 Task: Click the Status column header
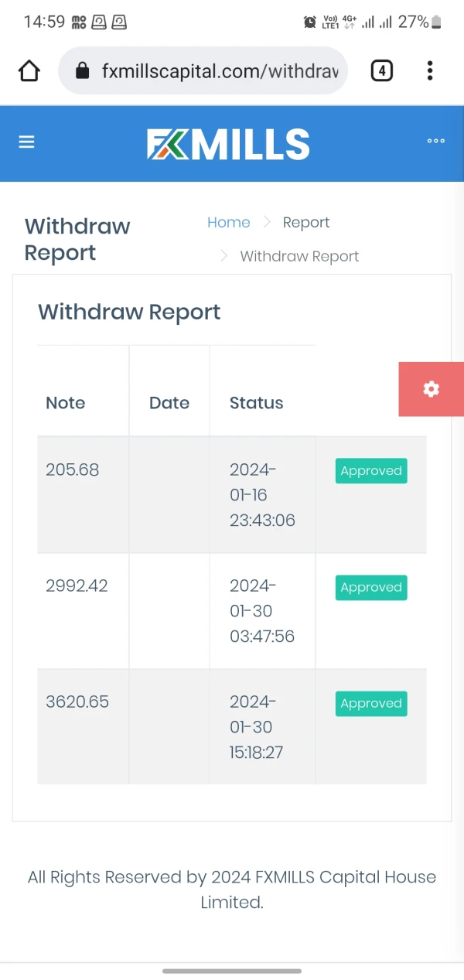click(x=257, y=403)
